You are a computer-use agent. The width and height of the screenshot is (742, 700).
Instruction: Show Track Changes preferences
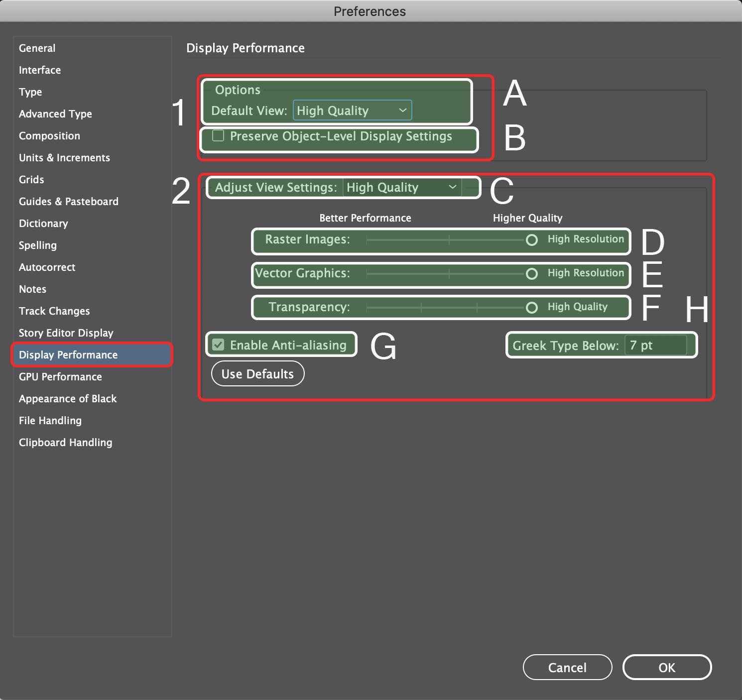[54, 311]
